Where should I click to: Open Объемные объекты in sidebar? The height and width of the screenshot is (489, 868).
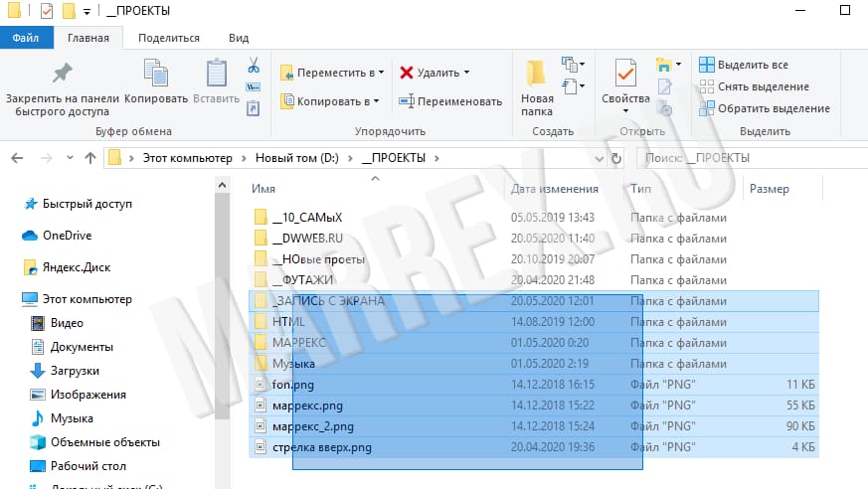[x=94, y=442]
